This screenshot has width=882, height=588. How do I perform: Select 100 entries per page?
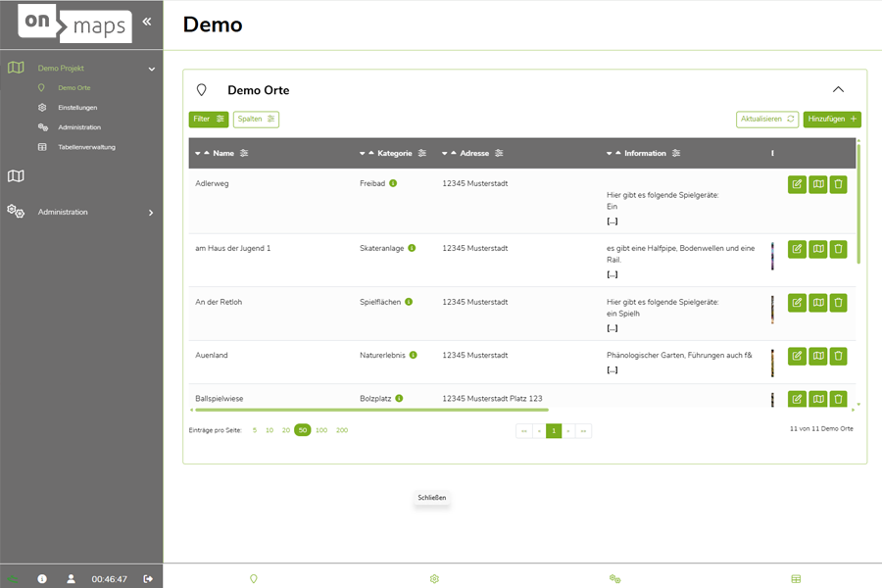pyautogui.click(x=321, y=430)
